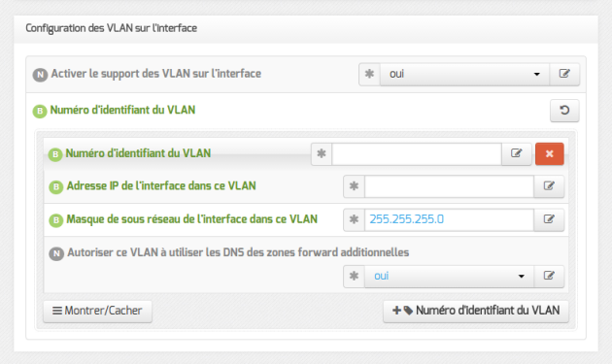The height and width of the screenshot is (364, 612).
Task: Toggle visibility with Montrer/Cacher button
Action: tap(97, 311)
